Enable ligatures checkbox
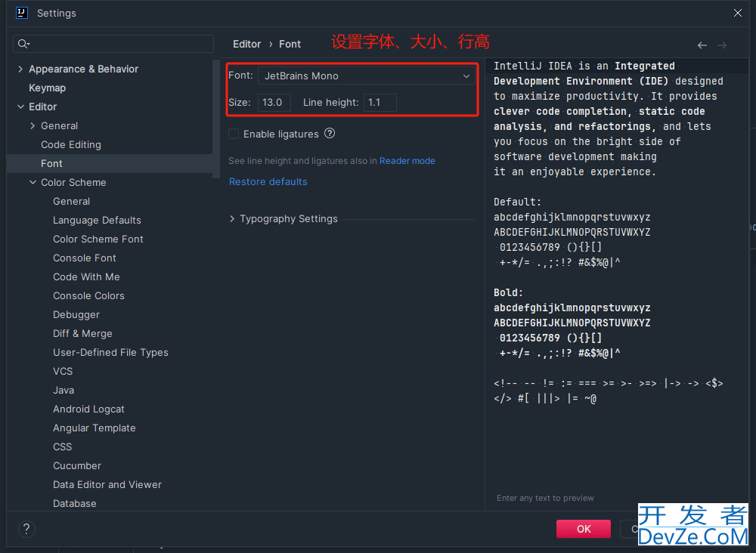 coord(234,134)
